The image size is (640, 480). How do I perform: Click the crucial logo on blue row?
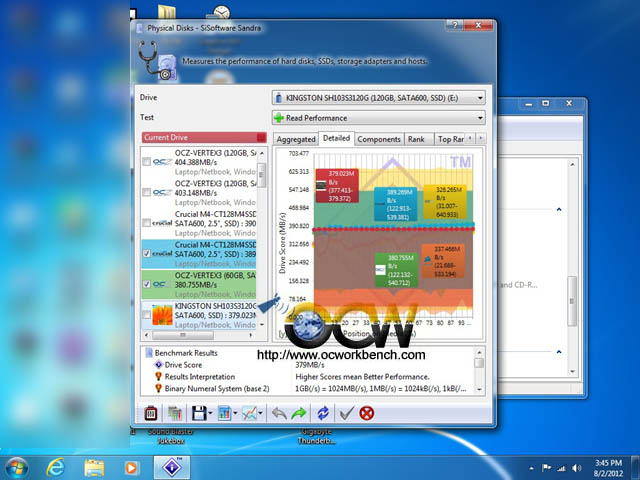pyautogui.click(x=162, y=253)
